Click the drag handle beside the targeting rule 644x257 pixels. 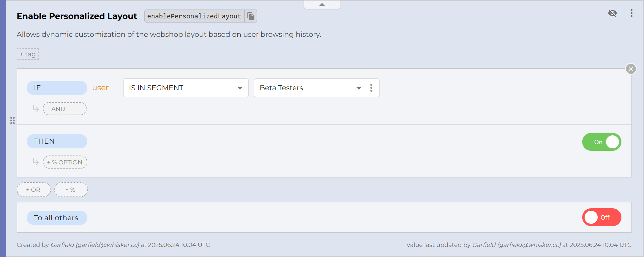pos(12,121)
